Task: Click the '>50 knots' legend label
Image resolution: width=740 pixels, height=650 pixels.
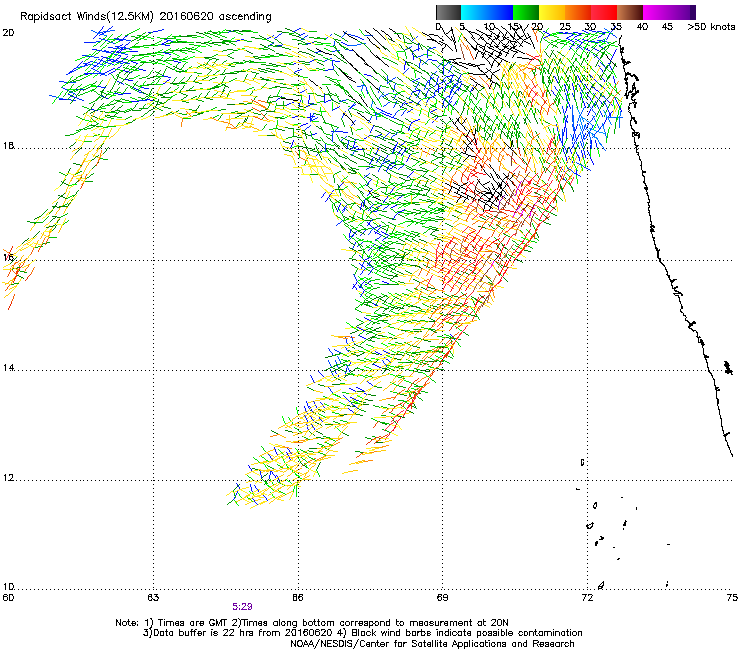Action: pyautogui.click(x=711, y=27)
